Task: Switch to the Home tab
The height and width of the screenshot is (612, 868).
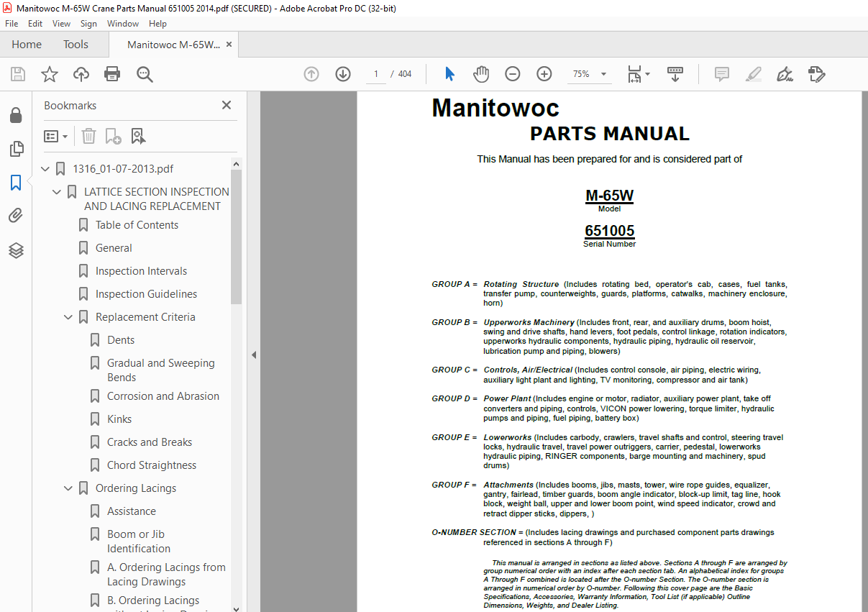Action: (x=27, y=45)
